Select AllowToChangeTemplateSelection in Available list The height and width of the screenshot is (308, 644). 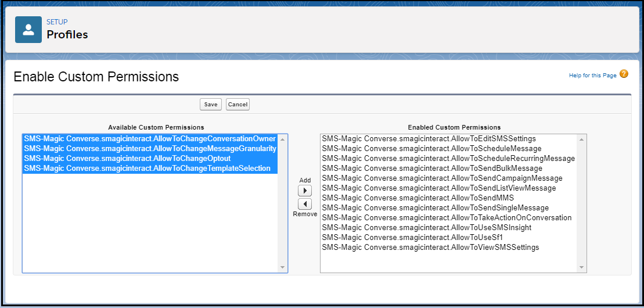(150, 168)
